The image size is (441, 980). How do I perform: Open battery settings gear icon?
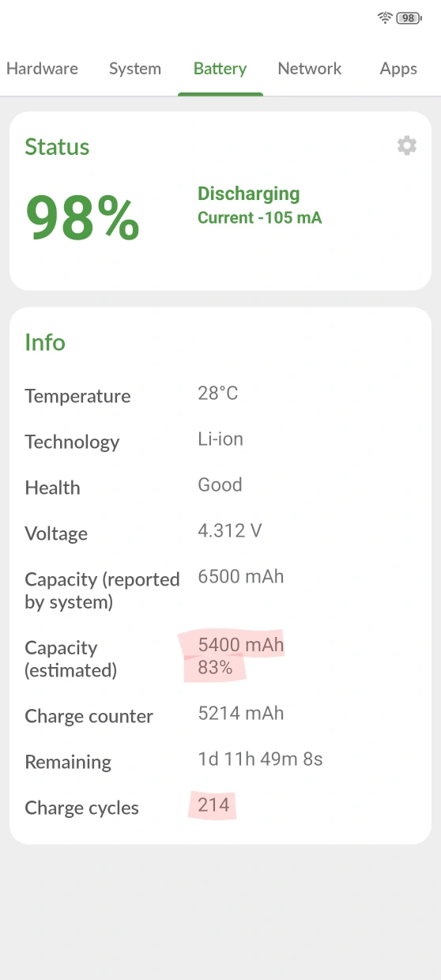(406, 145)
